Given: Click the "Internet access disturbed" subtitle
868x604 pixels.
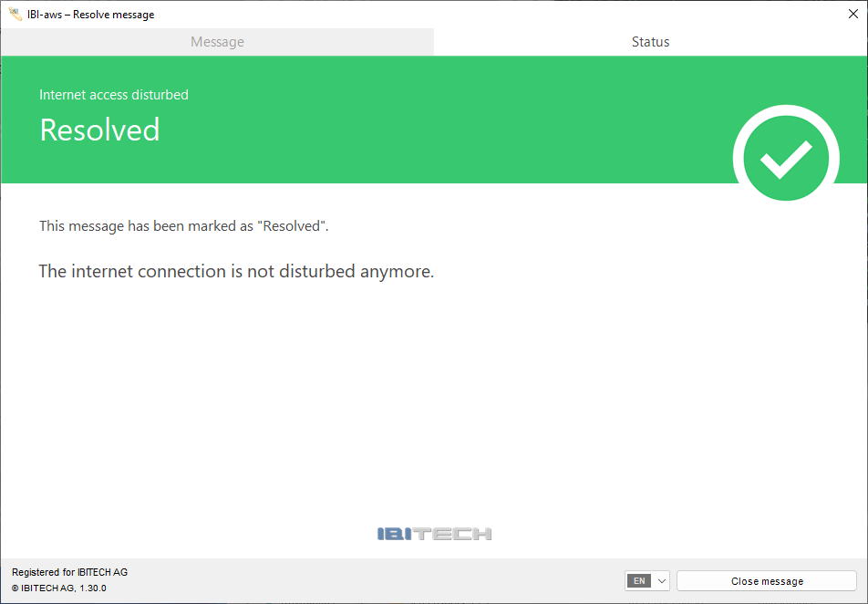Looking at the screenshot, I should (114, 95).
